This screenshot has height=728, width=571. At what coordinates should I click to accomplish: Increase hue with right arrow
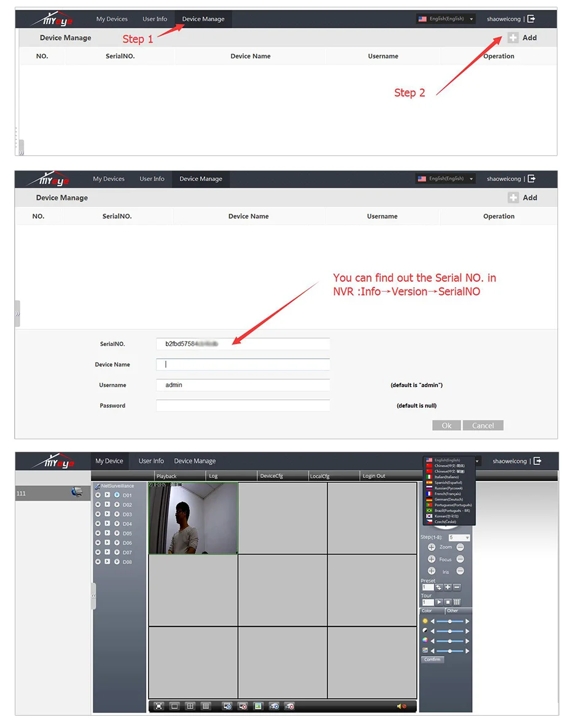coord(468,651)
